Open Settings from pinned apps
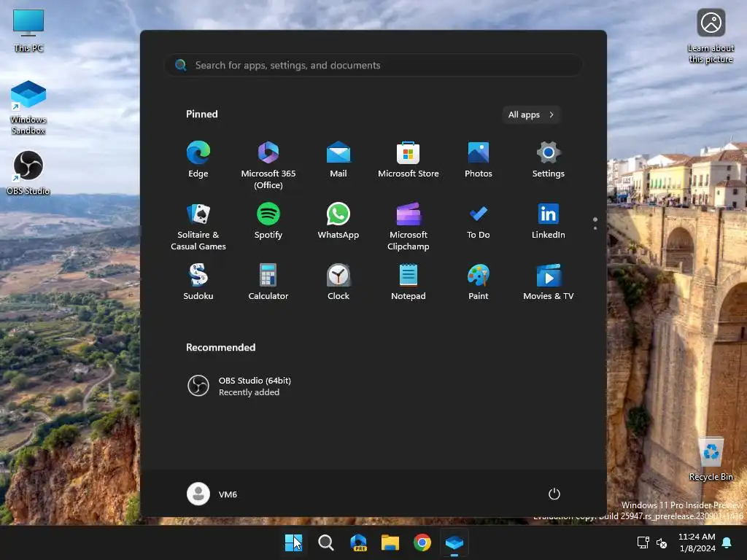The image size is (747, 560). click(x=549, y=160)
